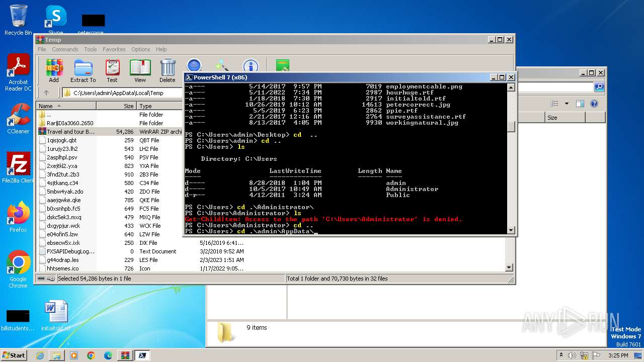Click the taskbar clock 3:25 PM

click(x=618, y=355)
